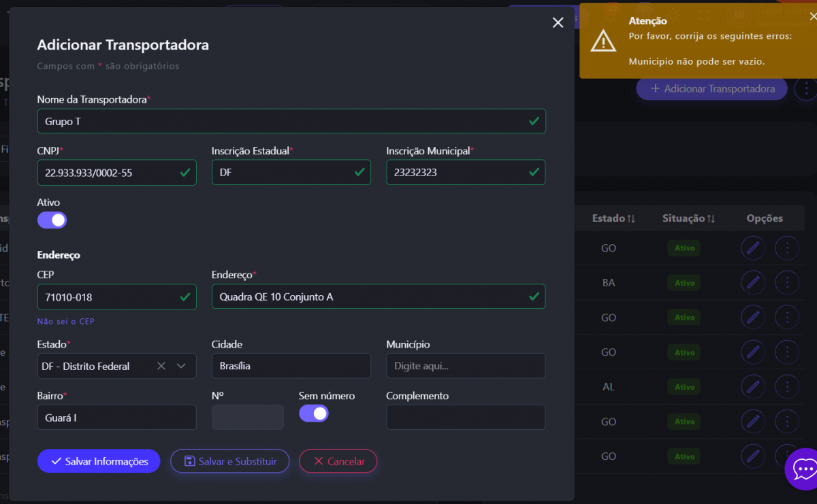Clear the Estado selection with the X icon

coord(161,366)
